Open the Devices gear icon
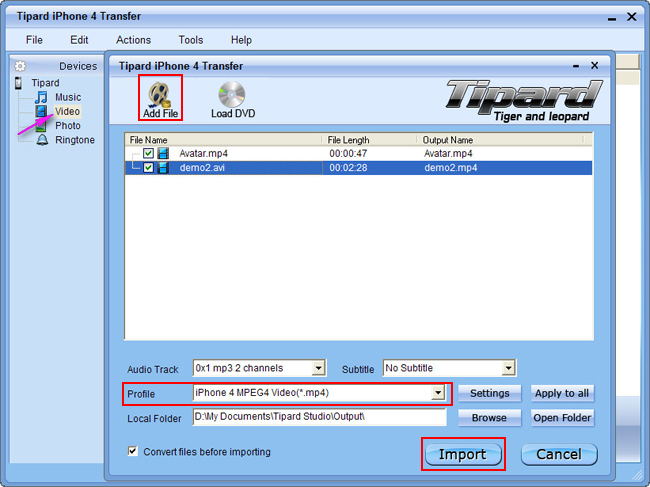This screenshot has width=650, height=487. tap(20, 66)
